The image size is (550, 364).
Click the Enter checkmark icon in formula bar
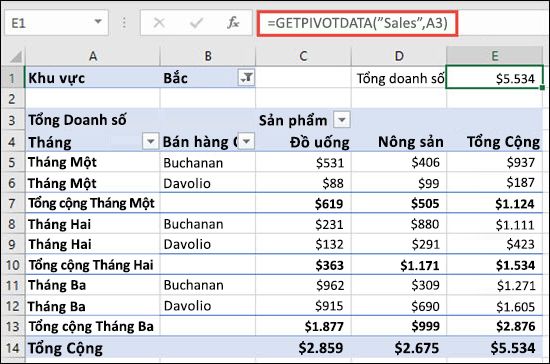pyautogui.click(x=196, y=23)
